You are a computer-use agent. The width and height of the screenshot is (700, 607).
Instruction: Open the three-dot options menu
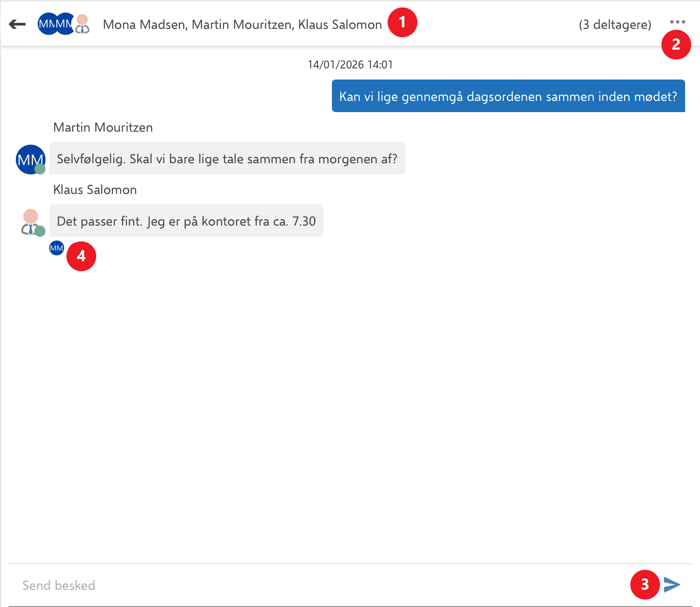(x=677, y=22)
